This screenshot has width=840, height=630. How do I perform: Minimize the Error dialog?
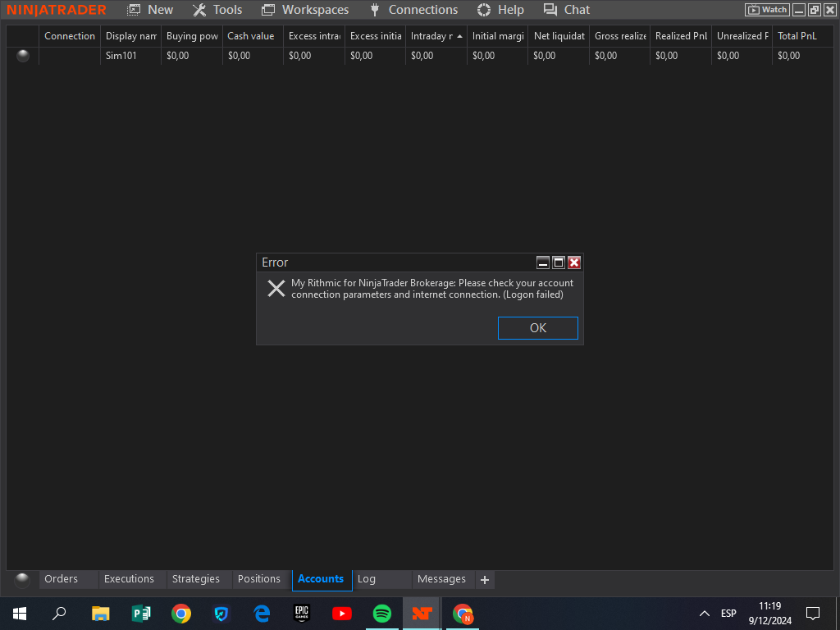point(543,262)
